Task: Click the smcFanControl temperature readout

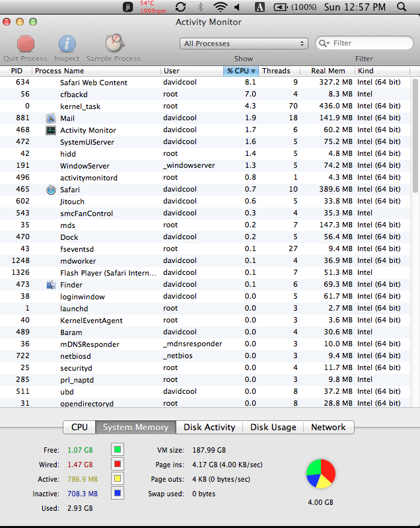Action: [153, 7]
